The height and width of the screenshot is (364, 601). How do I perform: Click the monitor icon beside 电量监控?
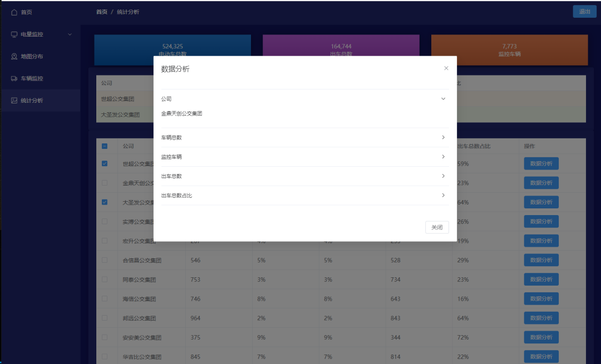pos(14,34)
